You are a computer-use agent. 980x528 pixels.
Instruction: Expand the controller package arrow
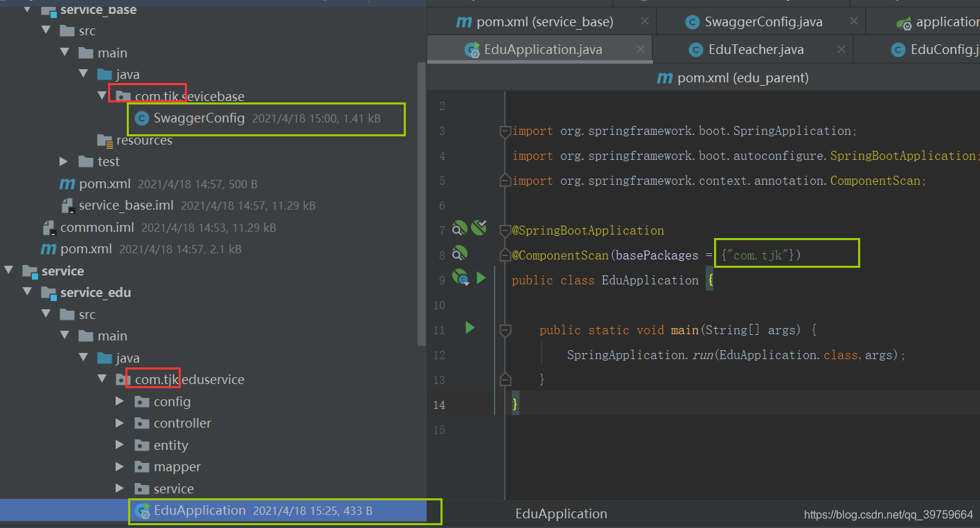point(121,423)
